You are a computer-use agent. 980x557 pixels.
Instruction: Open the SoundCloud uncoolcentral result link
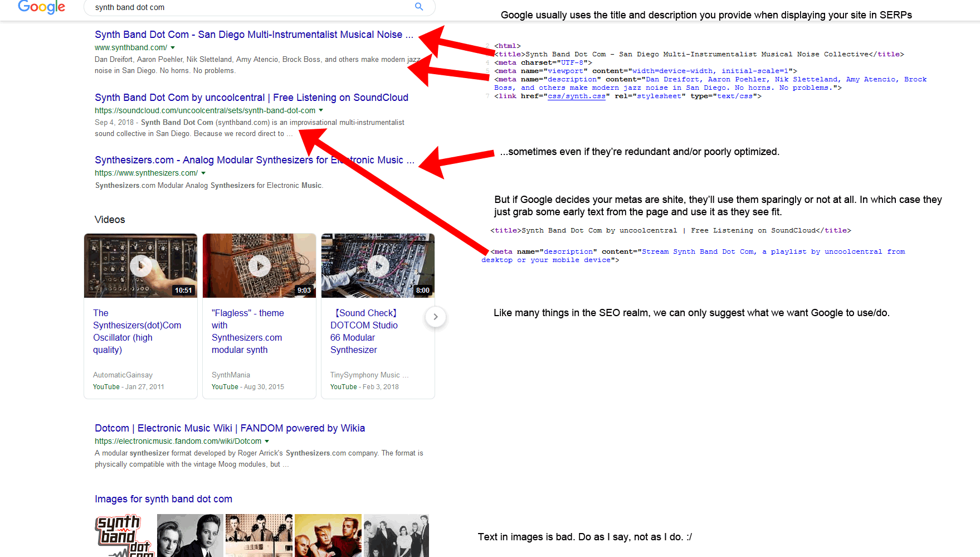pos(251,98)
